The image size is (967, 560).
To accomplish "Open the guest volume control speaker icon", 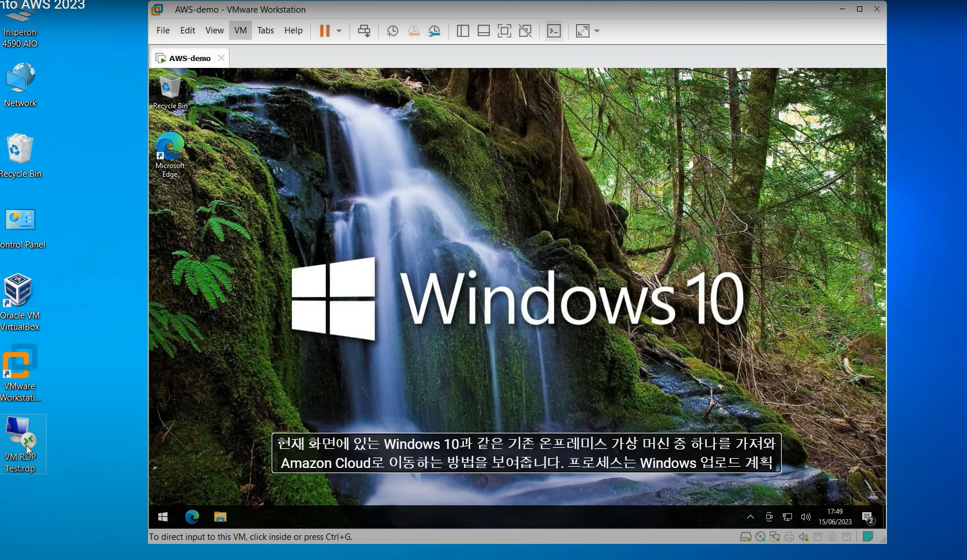I will click(806, 517).
